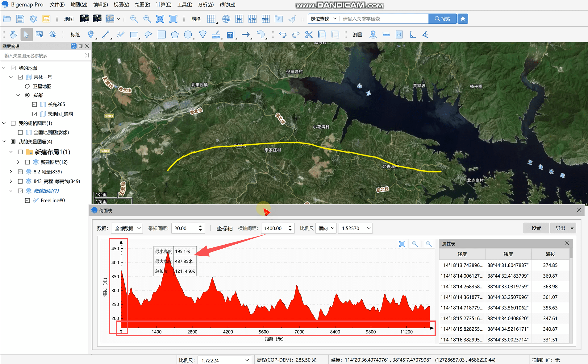
Task: Zoom out on the profile chart
Action: pyautogui.click(x=415, y=244)
